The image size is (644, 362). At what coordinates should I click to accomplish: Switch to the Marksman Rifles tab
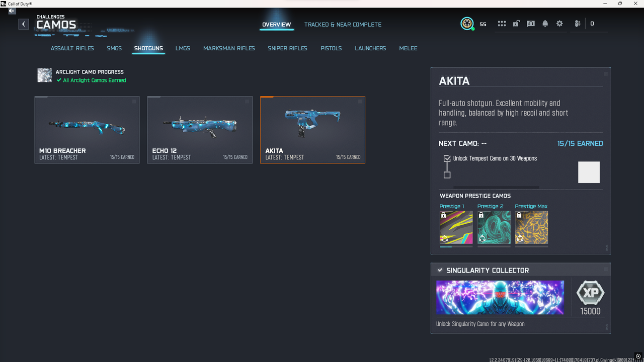click(x=229, y=48)
